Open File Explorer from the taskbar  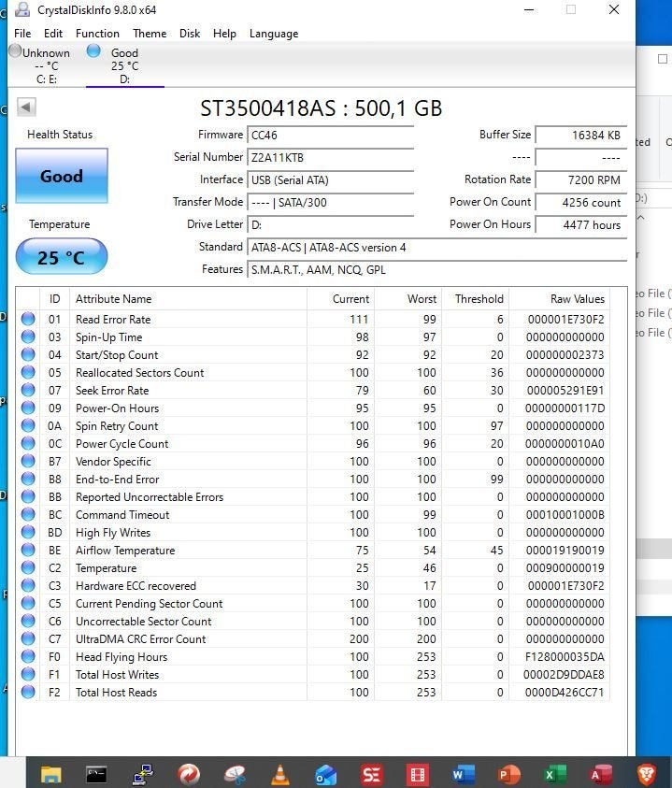pyautogui.click(x=50, y=774)
